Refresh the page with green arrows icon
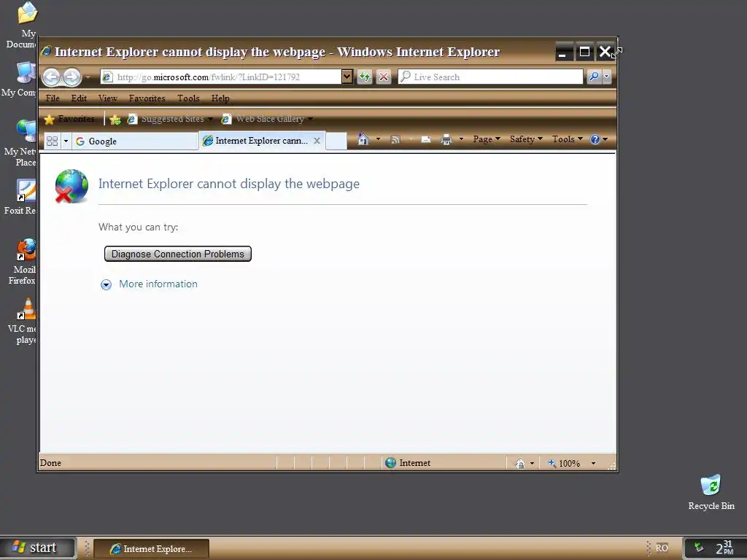 pyautogui.click(x=365, y=77)
